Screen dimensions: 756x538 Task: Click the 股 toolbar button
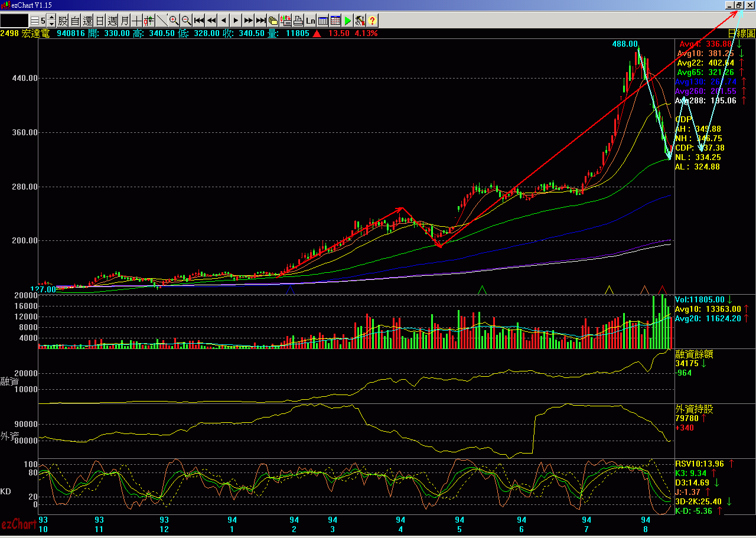pyautogui.click(x=63, y=21)
